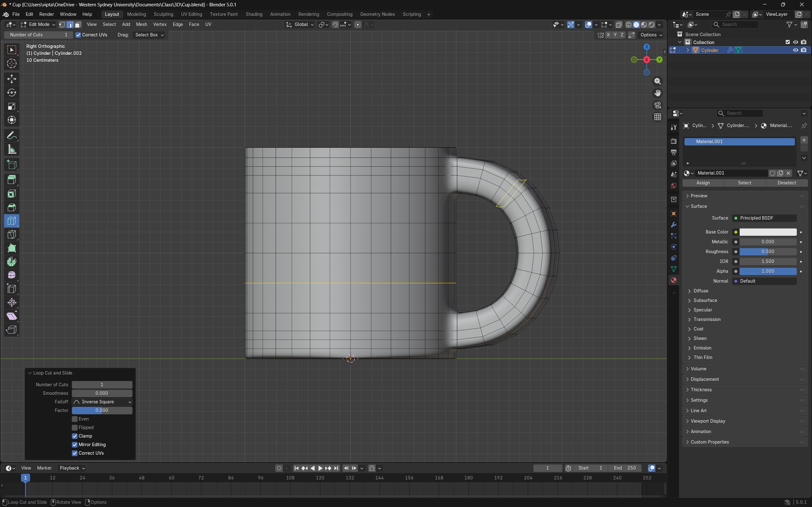812x507 pixels.
Task: Expand the Emission panel
Action: (702, 348)
